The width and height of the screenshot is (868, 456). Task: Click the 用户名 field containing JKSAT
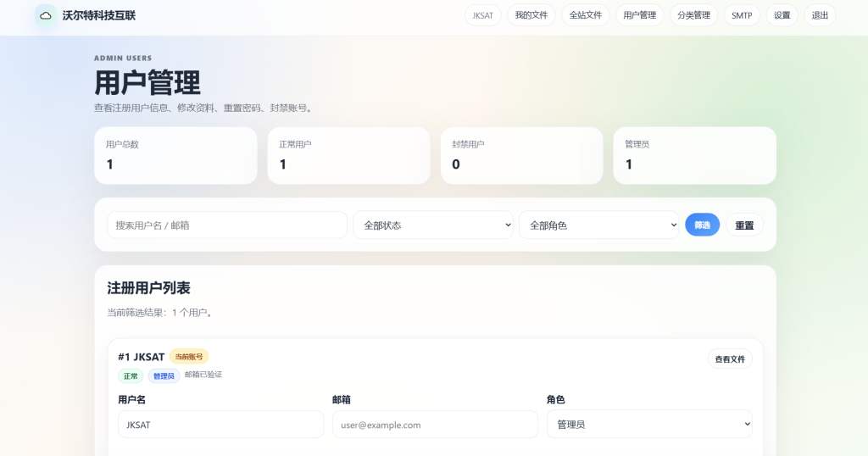pyautogui.click(x=221, y=425)
